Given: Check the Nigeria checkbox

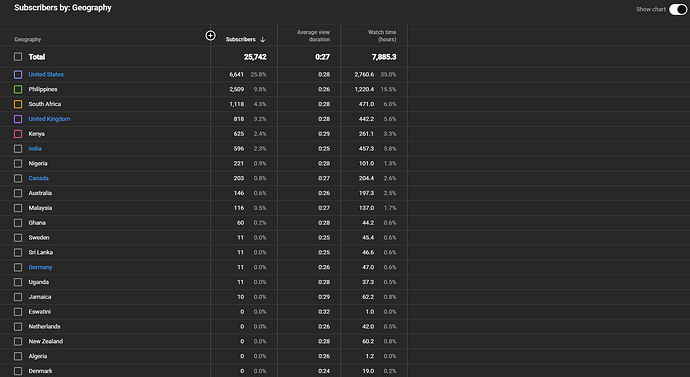Looking at the screenshot, I should 18,164.
